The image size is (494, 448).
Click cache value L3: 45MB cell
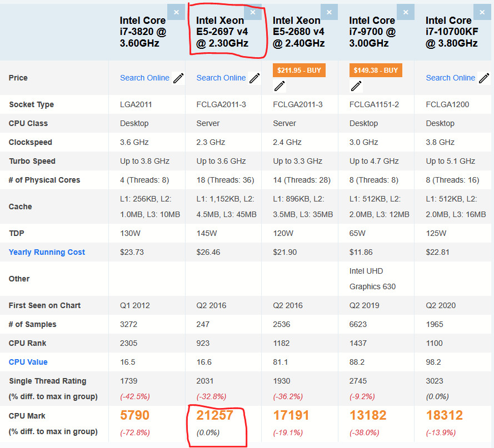coord(227,207)
